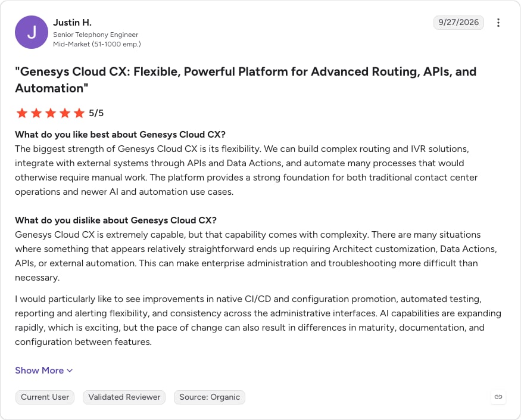Click the "Mid-Market (51-1000 emp.)" company size text
Image resolution: width=521 pixels, height=420 pixels.
pyautogui.click(x=97, y=44)
